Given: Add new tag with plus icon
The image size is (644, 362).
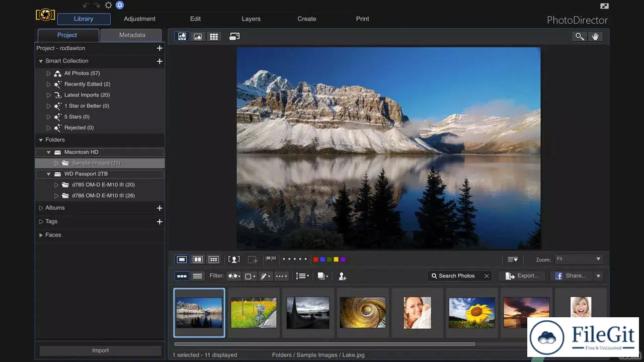Looking at the screenshot, I should pos(159,221).
